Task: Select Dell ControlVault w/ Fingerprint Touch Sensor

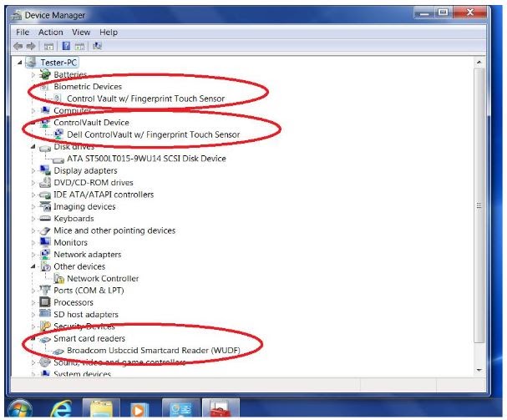Action: tap(153, 134)
